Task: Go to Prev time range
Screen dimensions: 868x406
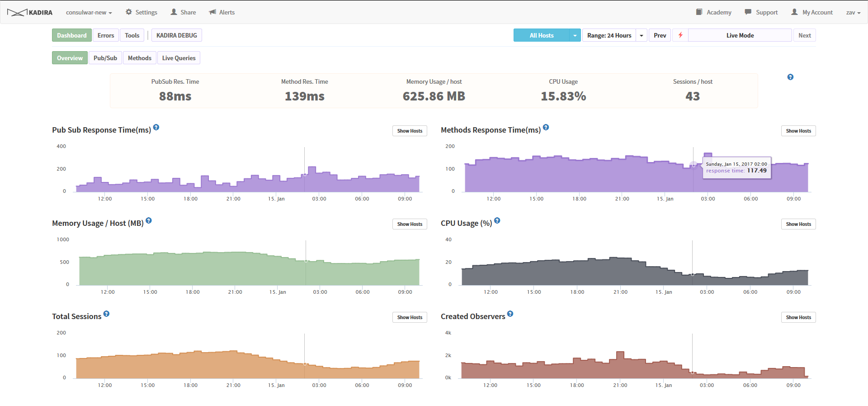Action: (x=660, y=35)
